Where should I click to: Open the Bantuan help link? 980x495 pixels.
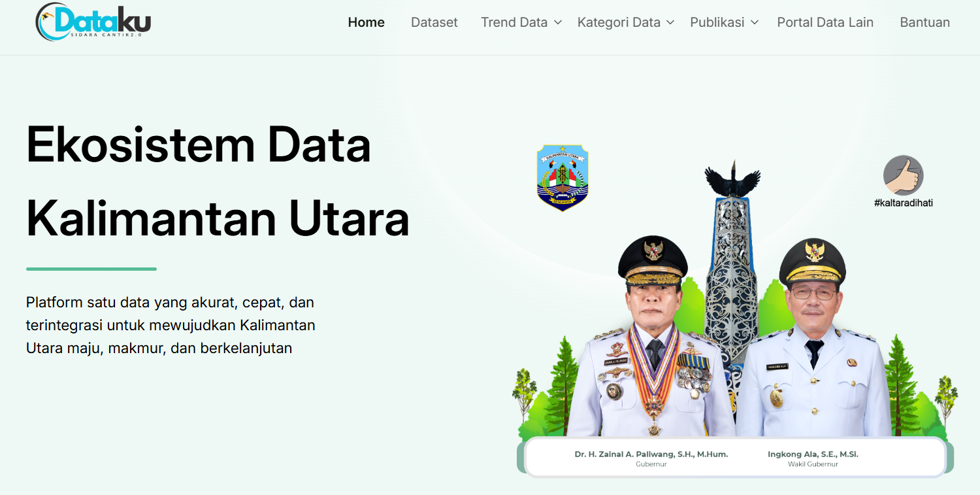[x=924, y=22]
